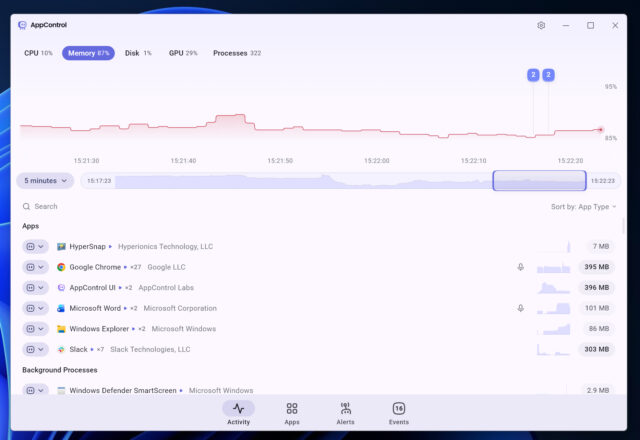Expand chevron next to Slack control
Image resolution: width=640 pixels, height=440 pixels.
41,349
